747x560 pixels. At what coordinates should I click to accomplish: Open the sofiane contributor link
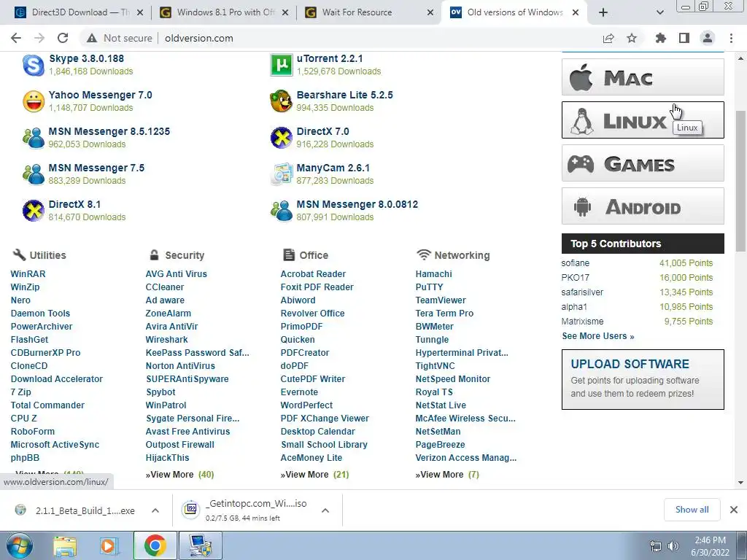[575, 262]
